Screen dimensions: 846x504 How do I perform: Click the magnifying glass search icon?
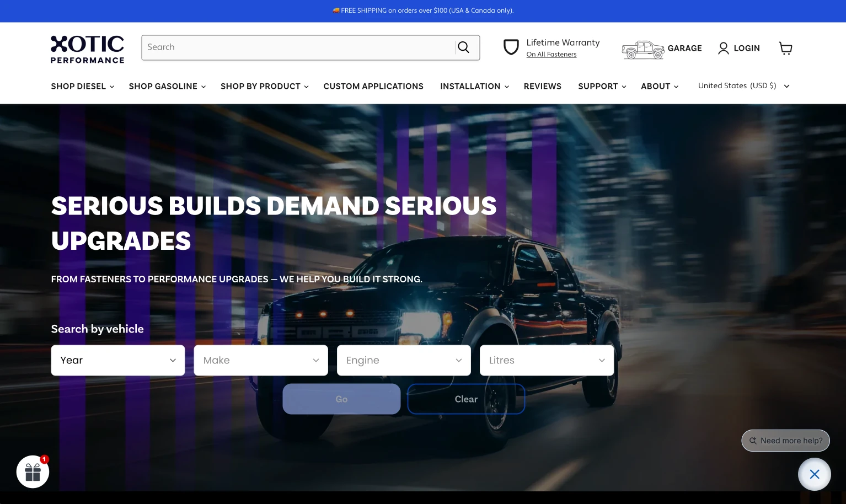pyautogui.click(x=464, y=47)
